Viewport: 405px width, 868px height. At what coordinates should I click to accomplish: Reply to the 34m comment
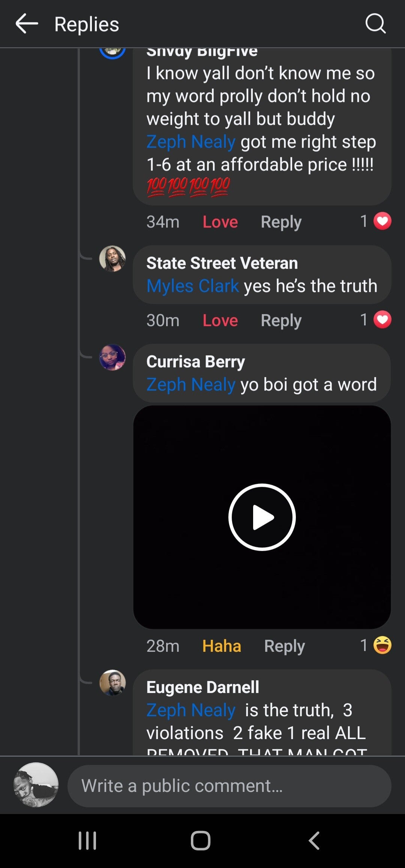281,222
